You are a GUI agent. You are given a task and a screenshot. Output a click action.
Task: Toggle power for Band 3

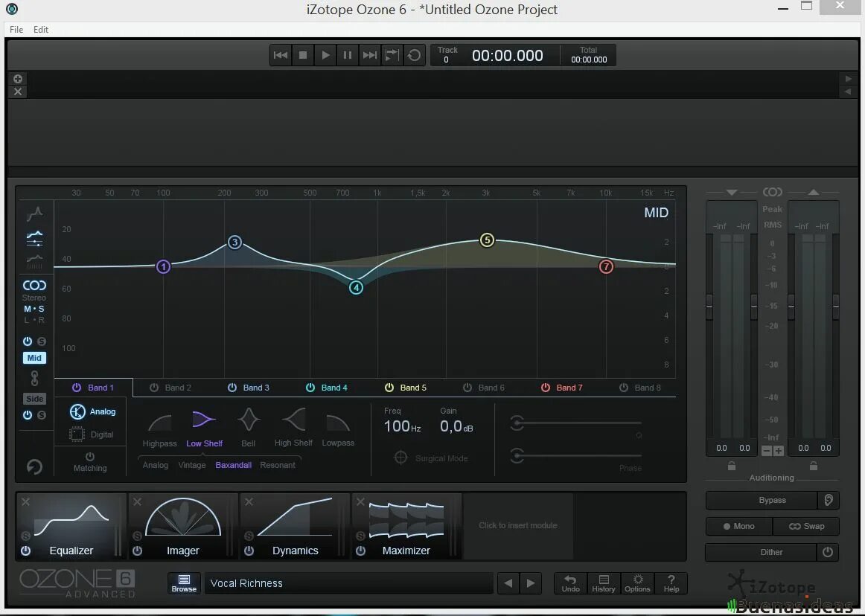click(x=232, y=388)
